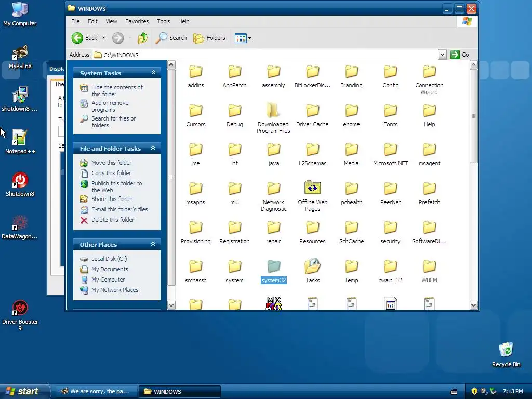Screen dimensions: 532x399
Task: Select the AppPatch folder
Action: (x=234, y=77)
